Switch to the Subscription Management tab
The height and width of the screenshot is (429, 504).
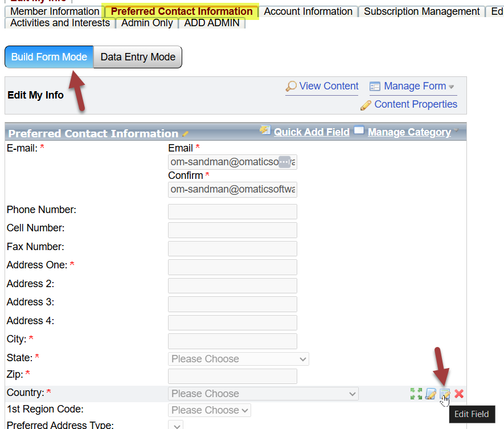click(421, 11)
